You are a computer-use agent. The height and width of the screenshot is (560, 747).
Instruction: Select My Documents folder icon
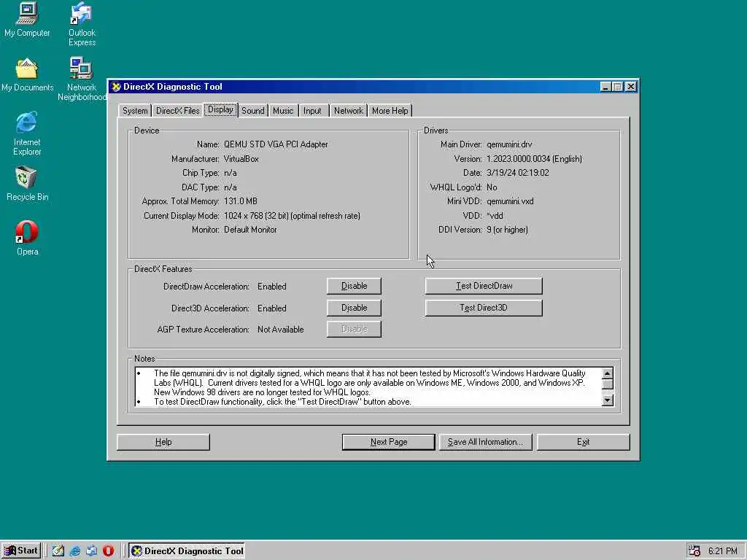tap(27, 75)
